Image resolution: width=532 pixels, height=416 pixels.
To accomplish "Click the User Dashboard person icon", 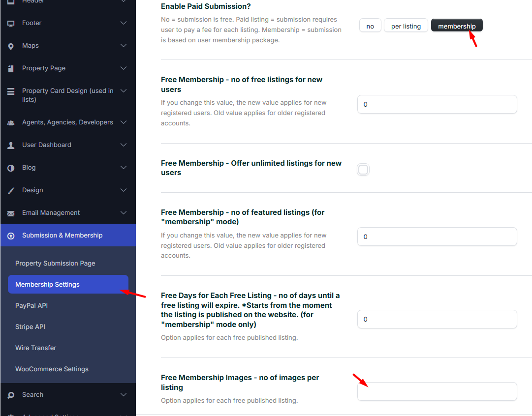I will click(x=11, y=145).
